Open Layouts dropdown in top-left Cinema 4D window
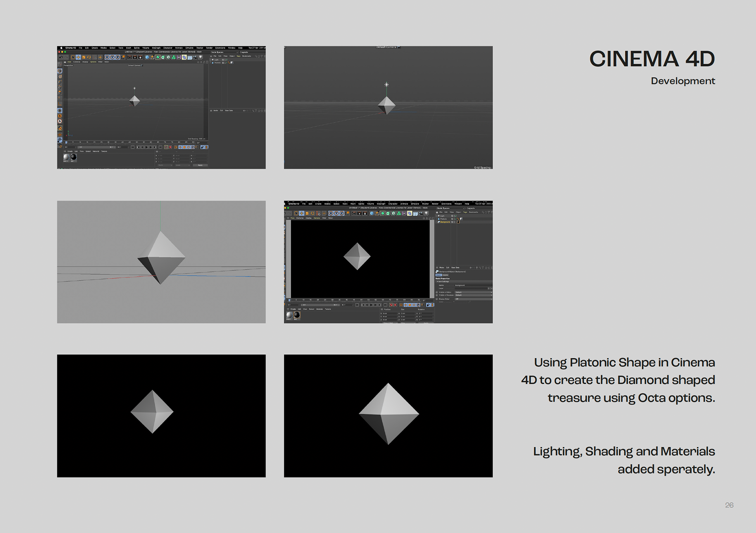Viewport: 756px width, 533px height. 253,52
